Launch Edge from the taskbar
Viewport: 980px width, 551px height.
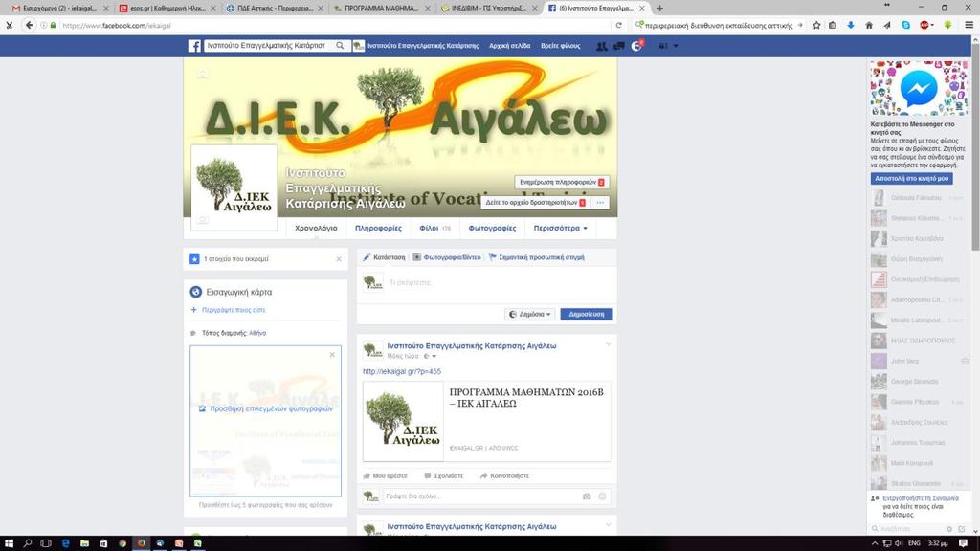point(66,543)
